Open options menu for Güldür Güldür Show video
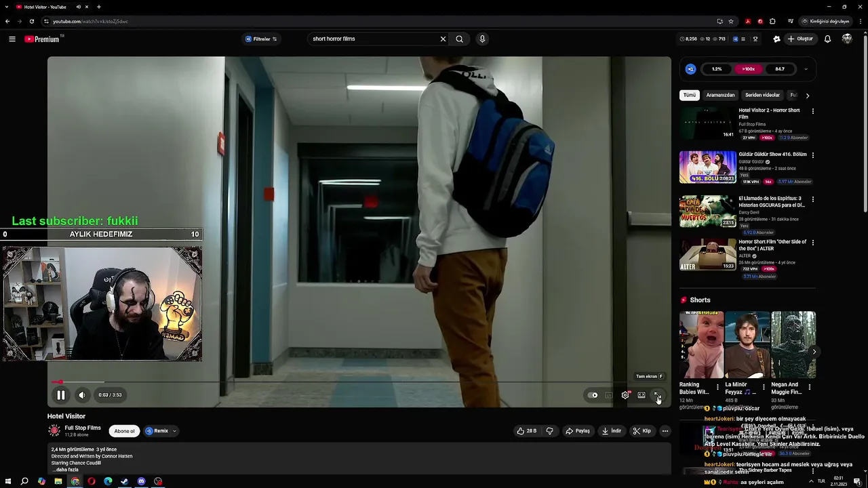Screen dimensions: 868x488 click(x=812, y=155)
